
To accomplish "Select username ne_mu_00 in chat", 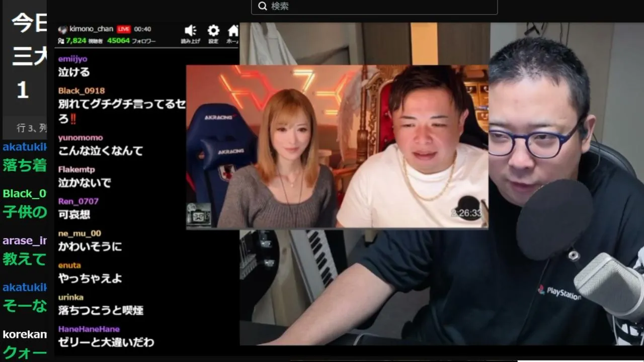I will point(79,233).
